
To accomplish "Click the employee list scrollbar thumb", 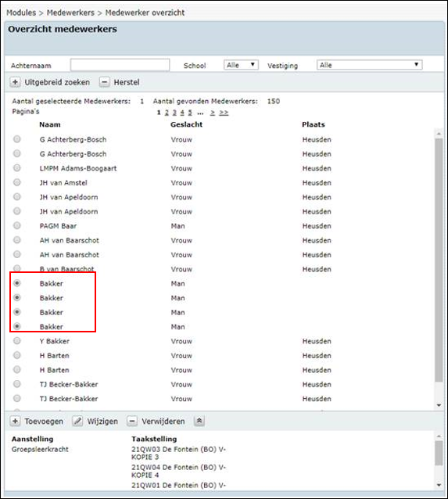I will click(439, 260).
